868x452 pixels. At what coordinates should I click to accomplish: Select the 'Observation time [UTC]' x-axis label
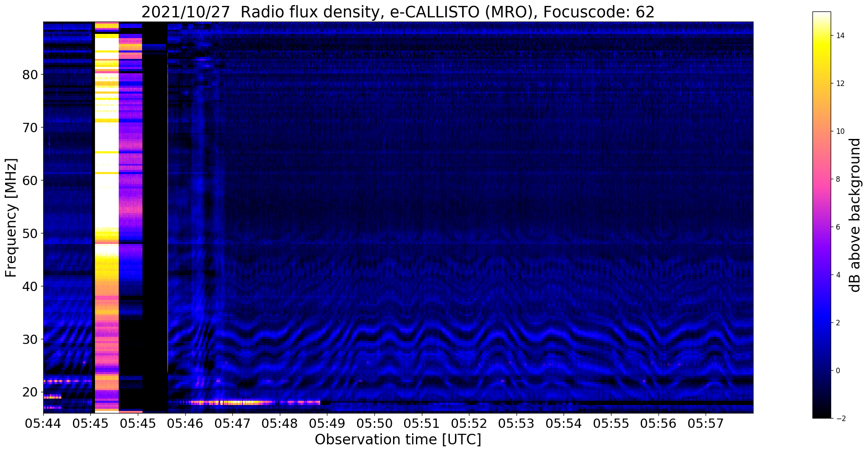tap(398, 440)
